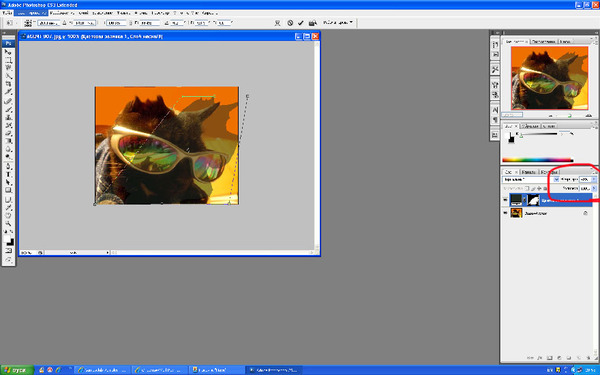
Task: Hide the bottom background layer eye
Action: [x=505, y=213]
